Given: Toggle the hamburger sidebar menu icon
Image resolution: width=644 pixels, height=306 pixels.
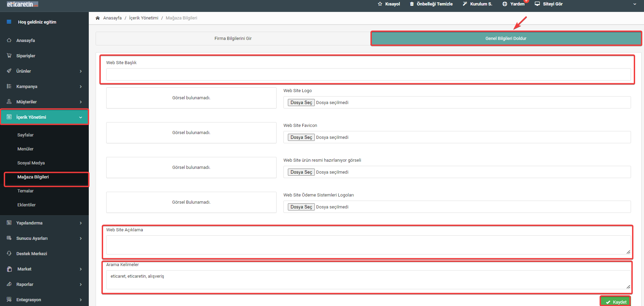Looking at the screenshot, I should (9, 22).
